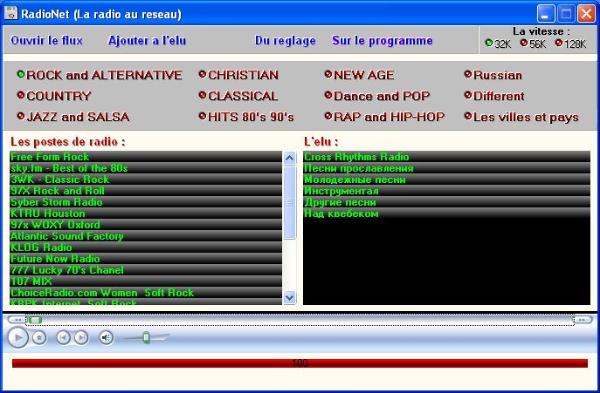Select the 56K speed option
The height and width of the screenshot is (393, 600).
[x=533, y=44]
